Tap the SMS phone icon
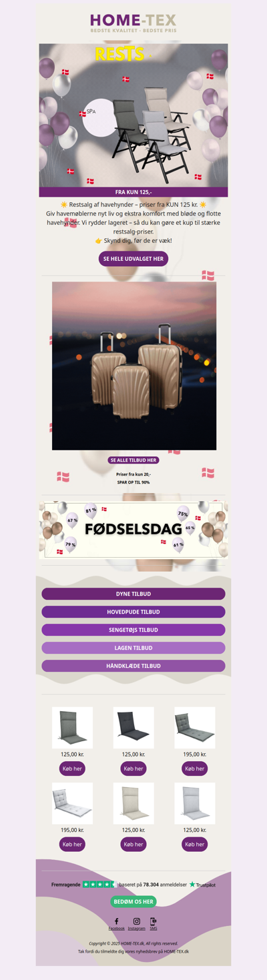Screen dimensions: 267x980 click(154, 921)
